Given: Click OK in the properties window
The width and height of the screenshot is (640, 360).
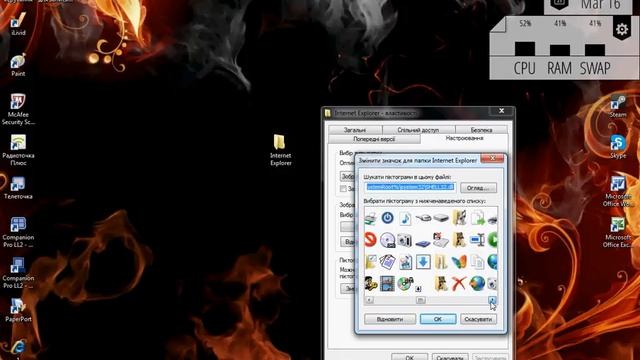Looking at the screenshot, I should 409,357.
